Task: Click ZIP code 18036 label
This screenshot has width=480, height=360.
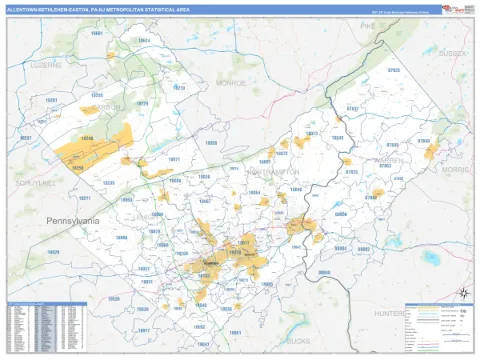Action: (x=226, y=309)
